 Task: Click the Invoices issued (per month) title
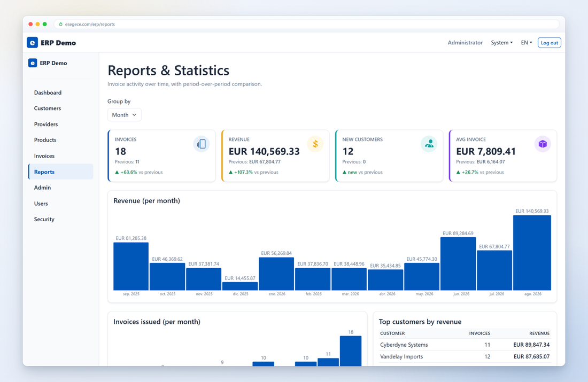point(157,322)
